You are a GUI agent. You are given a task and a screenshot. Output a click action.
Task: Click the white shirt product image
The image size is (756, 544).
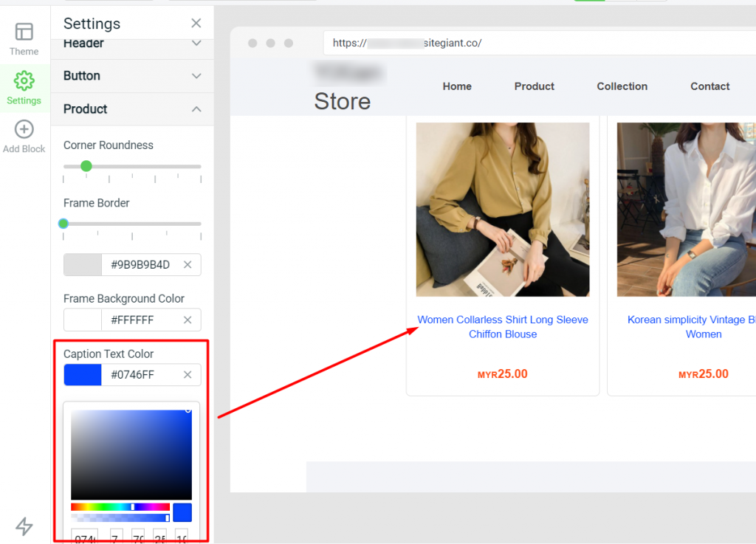(x=687, y=209)
